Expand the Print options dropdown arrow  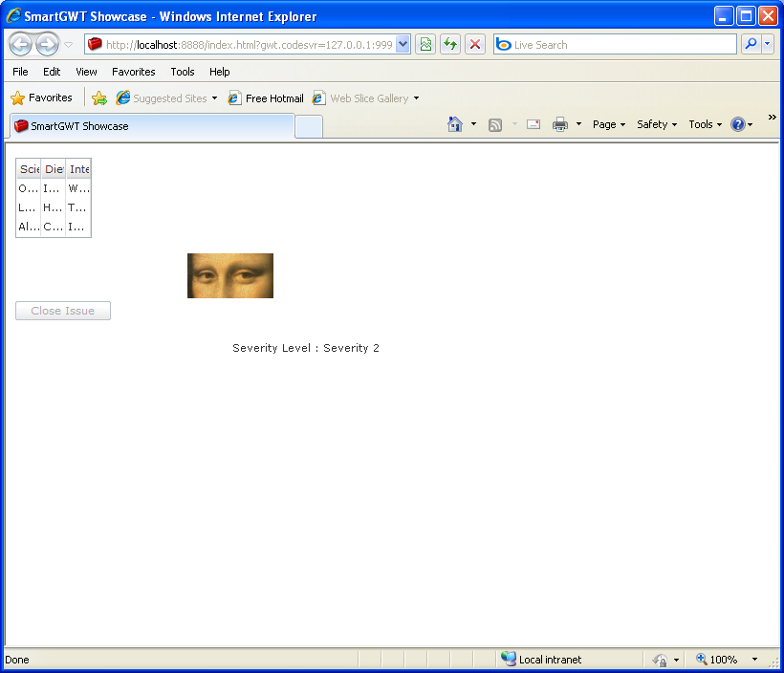click(x=578, y=124)
